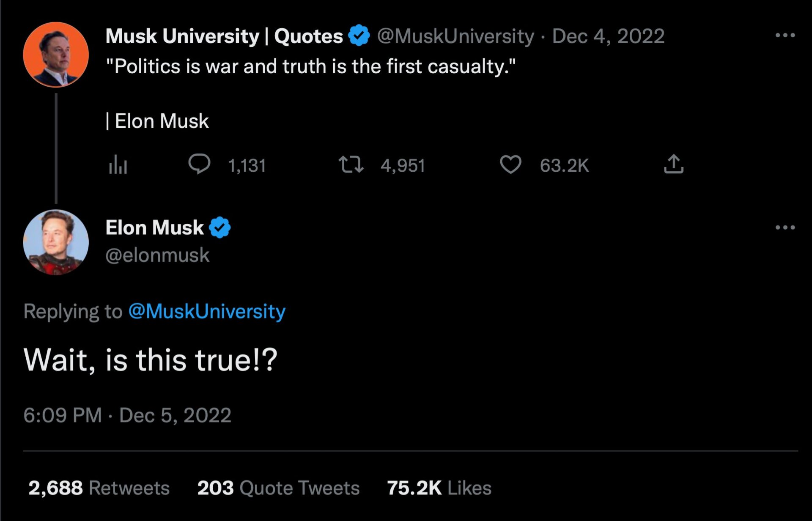812x521 pixels.
Task: Like the Musk University tweet via heart icon
Action: coord(510,165)
